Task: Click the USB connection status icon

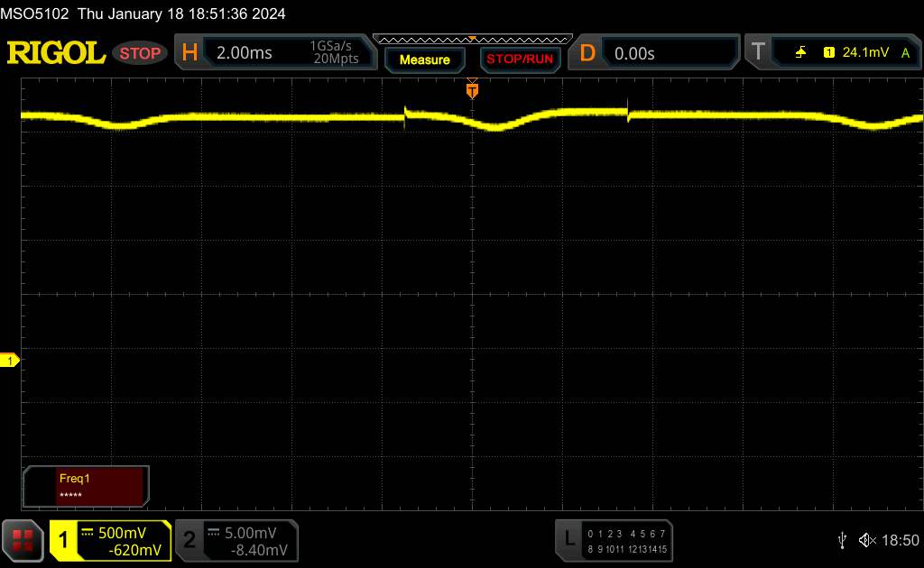Action: [x=842, y=539]
